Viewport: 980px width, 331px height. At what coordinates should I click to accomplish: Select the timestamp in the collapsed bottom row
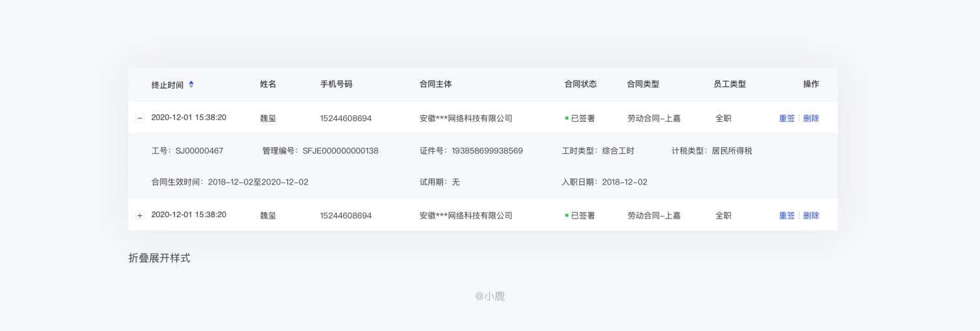click(189, 215)
